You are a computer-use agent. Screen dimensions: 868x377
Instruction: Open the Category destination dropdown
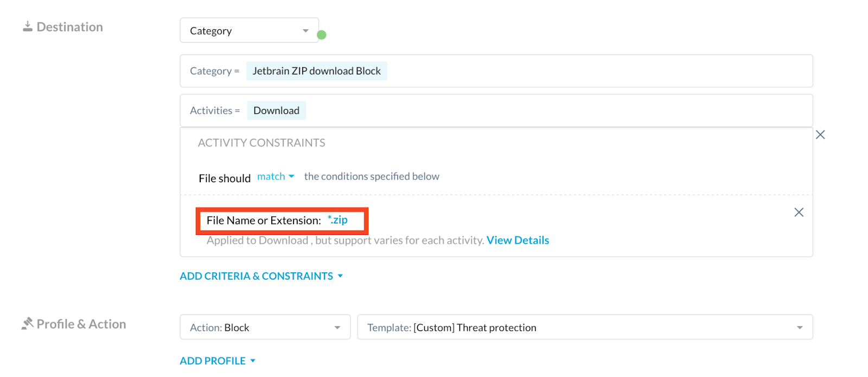(x=249, y=30)
